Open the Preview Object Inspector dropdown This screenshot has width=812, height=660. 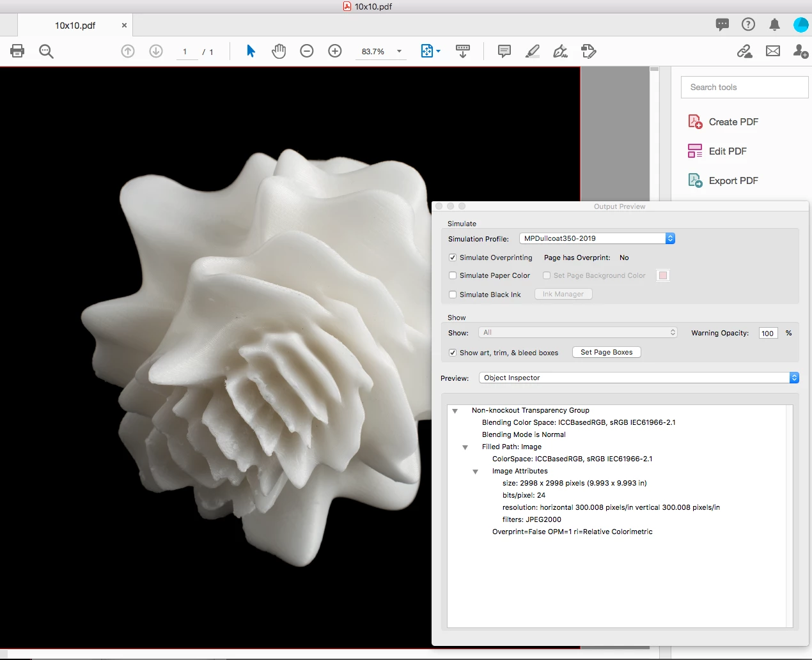pyautogui.click(x=639, y=378)
